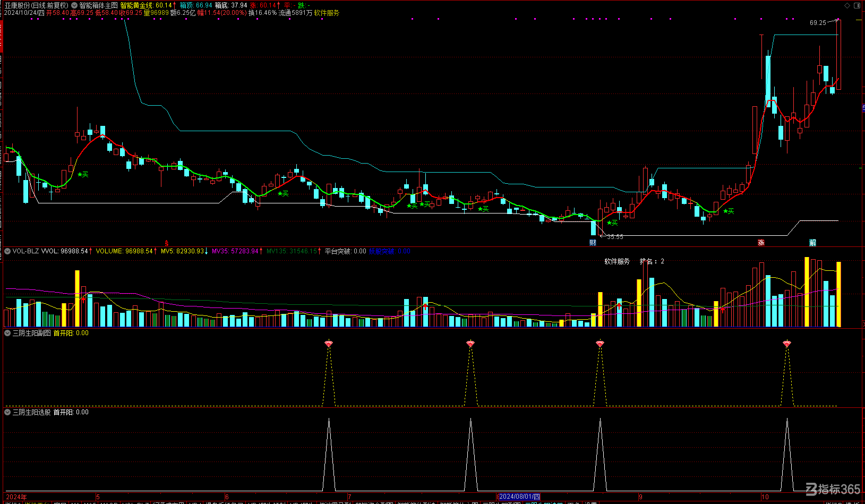The image size is (865, 504).
Task: Click the third red diamond 首开阳 marker
Action: [600, 344]
